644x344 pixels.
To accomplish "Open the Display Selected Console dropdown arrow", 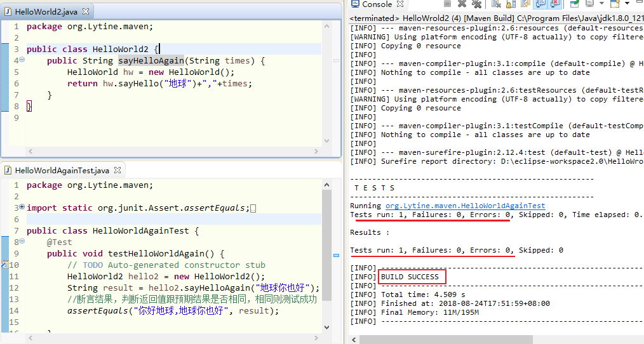I will 601,3.
